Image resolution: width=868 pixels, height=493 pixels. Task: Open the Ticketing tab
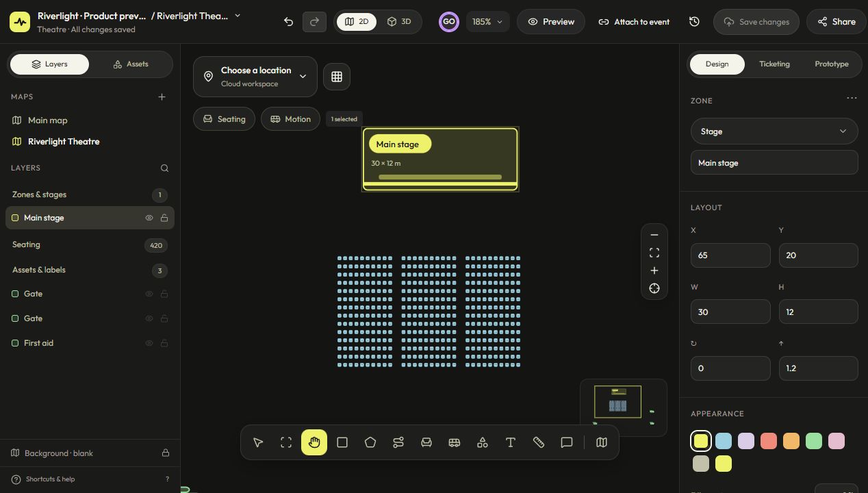pos(774,64)
